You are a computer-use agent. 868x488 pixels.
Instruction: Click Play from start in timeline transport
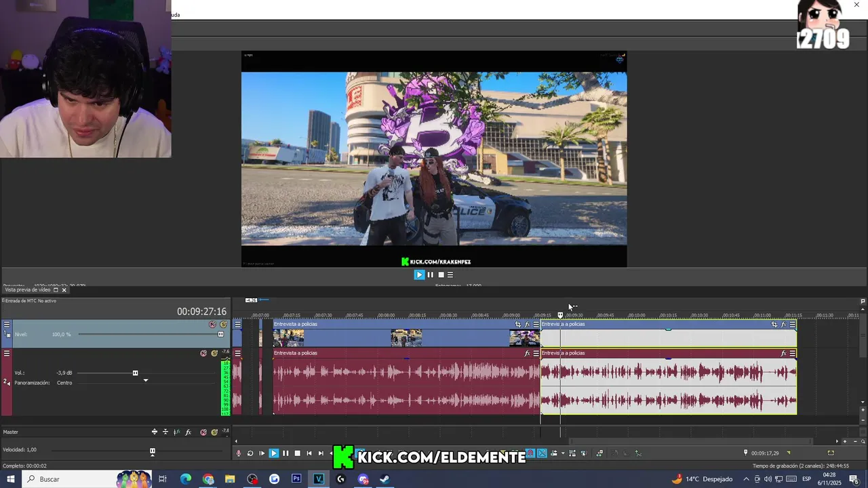(262, 453)
